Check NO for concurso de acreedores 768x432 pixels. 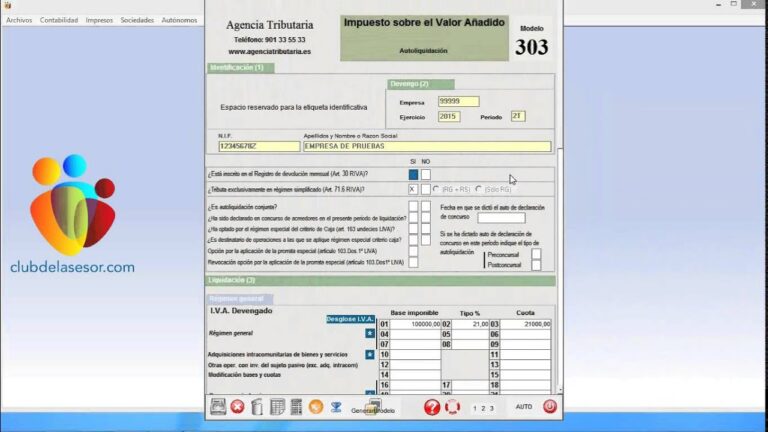[426, 218]
